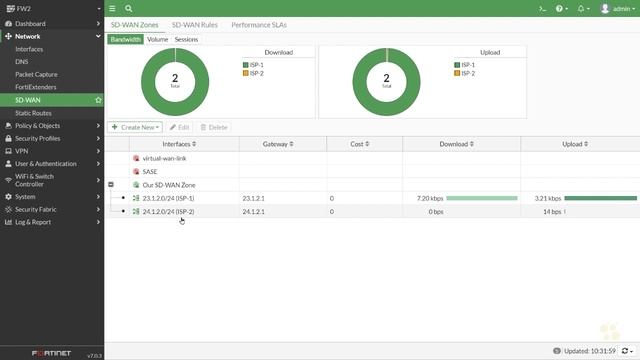Click the Upload donut chart
The height and width of the screenshot is (360, 640).
(387, 82)
